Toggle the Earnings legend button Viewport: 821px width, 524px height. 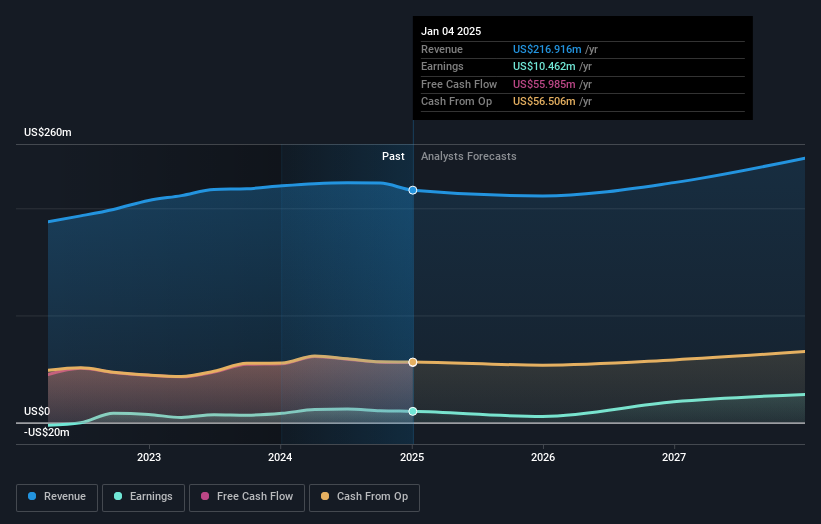[143, 497]
